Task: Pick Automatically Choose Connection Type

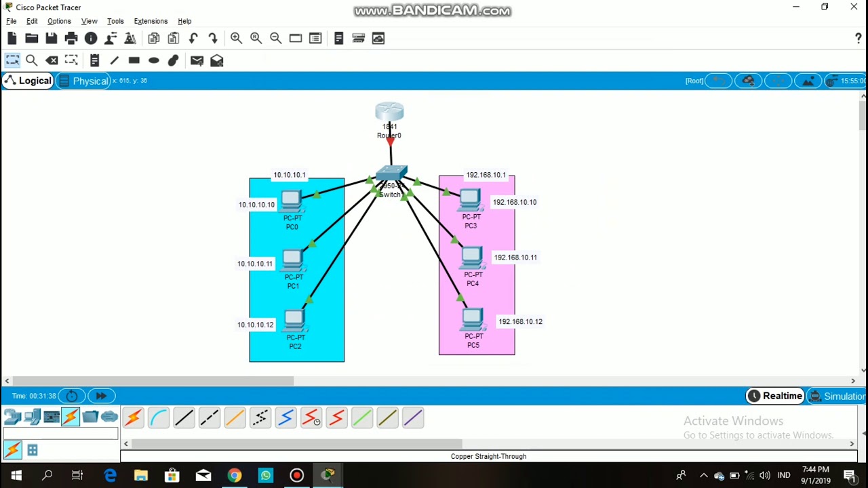Action: [x=134, y=418]
